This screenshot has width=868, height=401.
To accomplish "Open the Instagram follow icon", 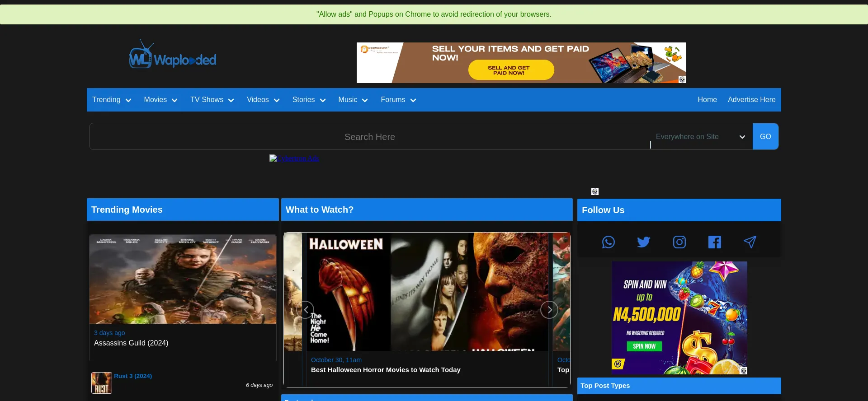I will point(679,242).
